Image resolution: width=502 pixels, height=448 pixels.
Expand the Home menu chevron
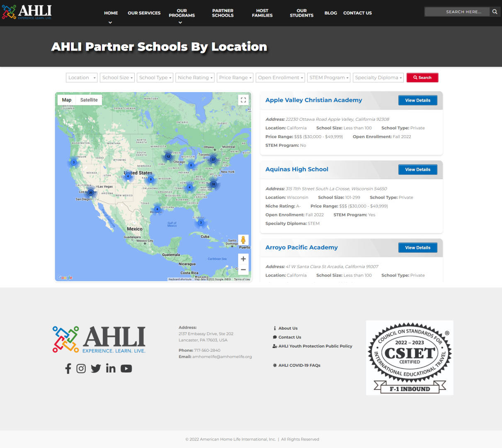110,22
